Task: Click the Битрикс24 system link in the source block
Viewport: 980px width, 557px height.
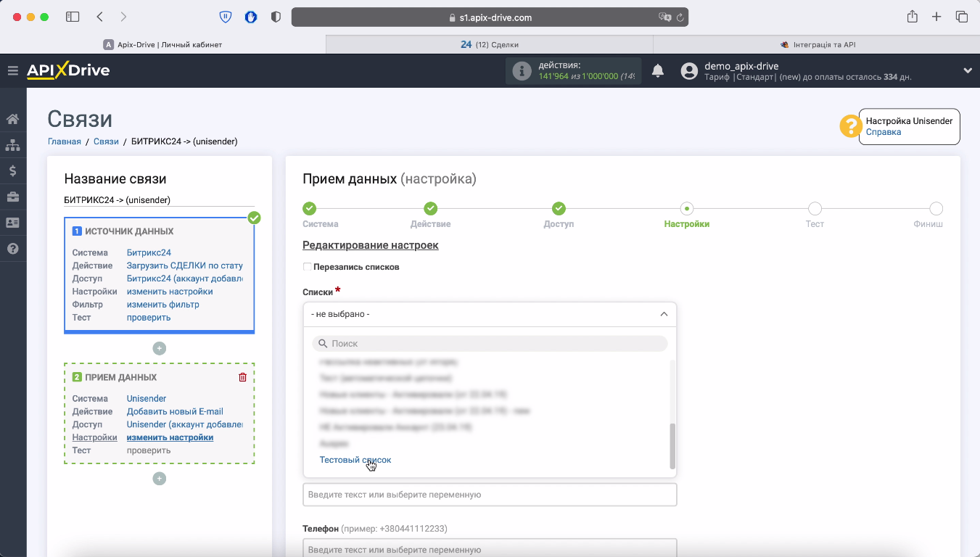Action: click(x=149, y=252)
